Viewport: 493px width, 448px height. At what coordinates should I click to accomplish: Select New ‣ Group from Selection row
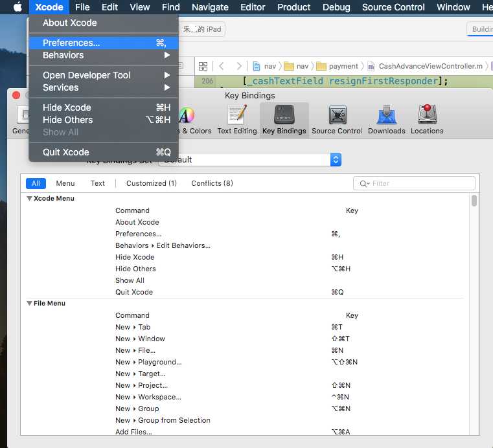[x=244, y=420]
